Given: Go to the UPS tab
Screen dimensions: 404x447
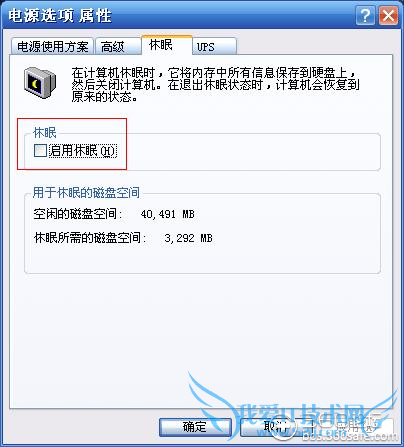Looking at the screenshot, I should click(x=214, y=46).
